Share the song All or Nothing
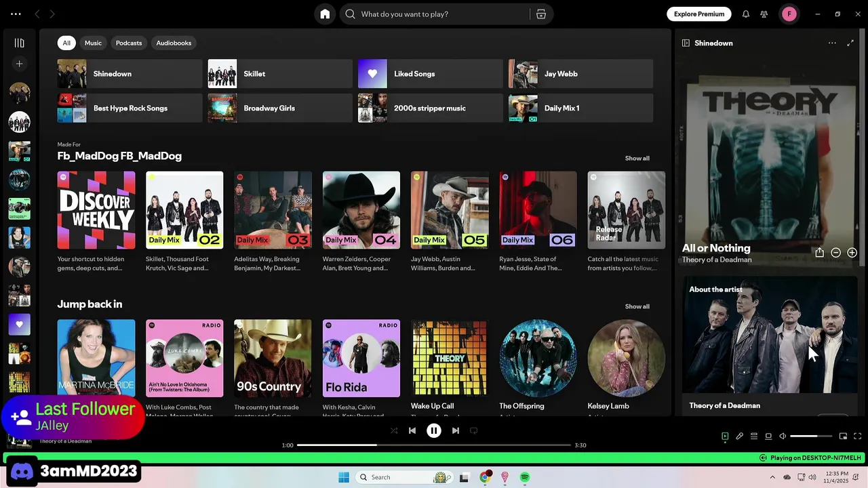The height and width of the screenshot is (488, 868). tap(819, 253)
